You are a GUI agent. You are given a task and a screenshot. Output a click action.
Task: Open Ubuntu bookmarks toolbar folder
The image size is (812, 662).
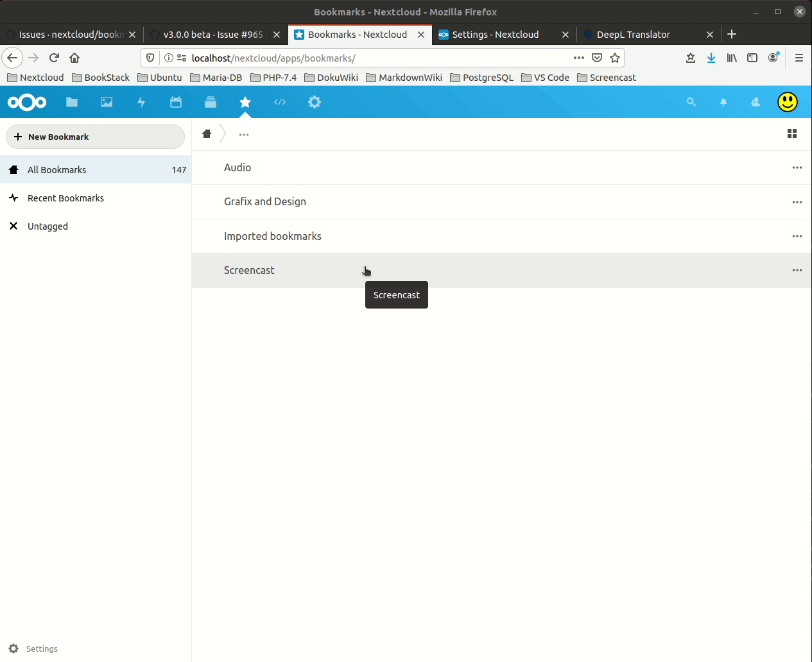coord(160,78)
